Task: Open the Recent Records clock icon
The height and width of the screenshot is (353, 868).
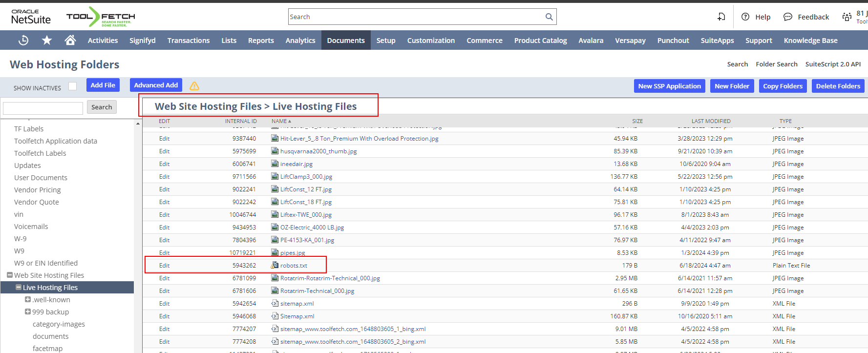Action: tap(23, 41)
